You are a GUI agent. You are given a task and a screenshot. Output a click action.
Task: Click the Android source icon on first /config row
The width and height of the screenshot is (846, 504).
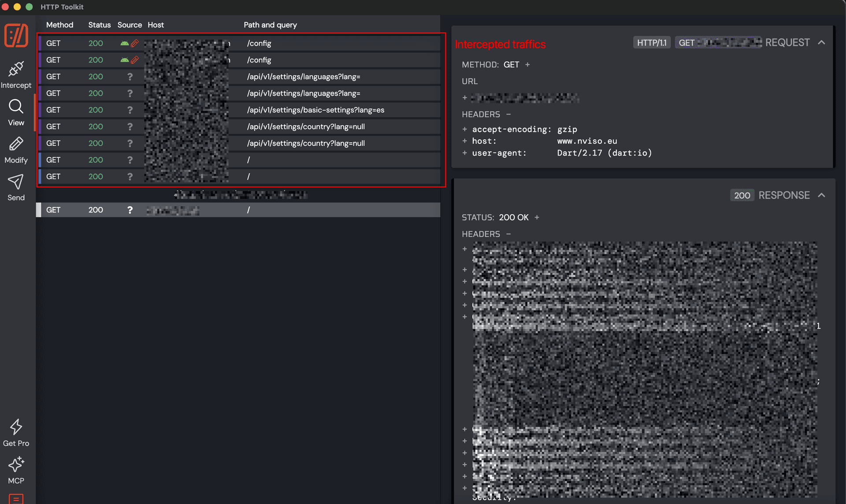click(x=125, y=43)
